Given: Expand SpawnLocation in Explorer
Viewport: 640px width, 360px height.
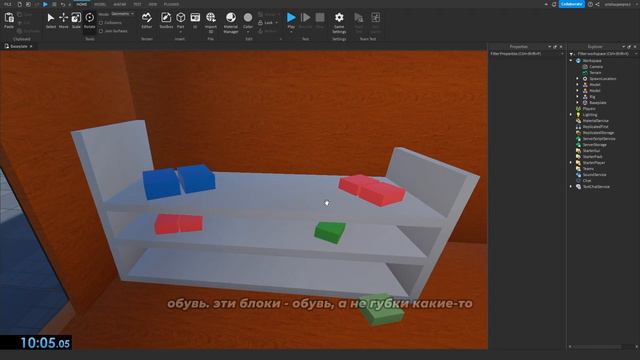Looking at the screenshot, I should click(x=577, y=78).
